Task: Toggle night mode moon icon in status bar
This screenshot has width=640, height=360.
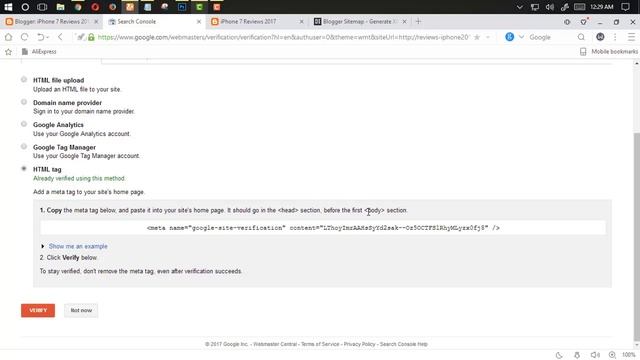Action: tap(559, 355)
